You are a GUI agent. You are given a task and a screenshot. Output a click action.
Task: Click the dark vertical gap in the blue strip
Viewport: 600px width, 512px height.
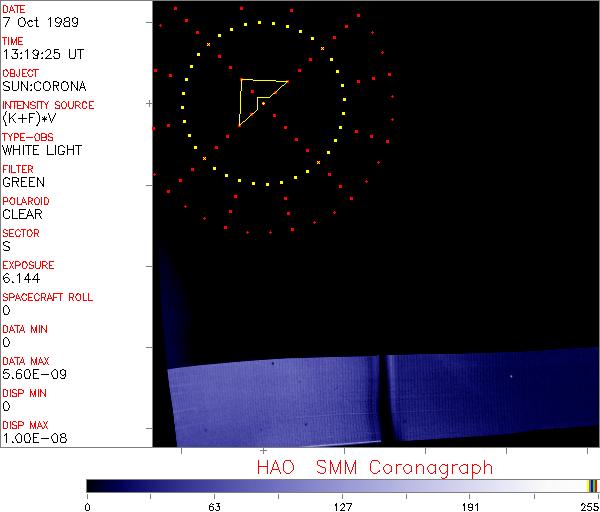point(384,398)
